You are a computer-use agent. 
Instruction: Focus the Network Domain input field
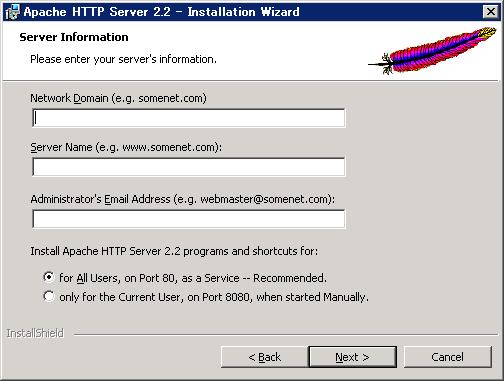pos(189,118)
